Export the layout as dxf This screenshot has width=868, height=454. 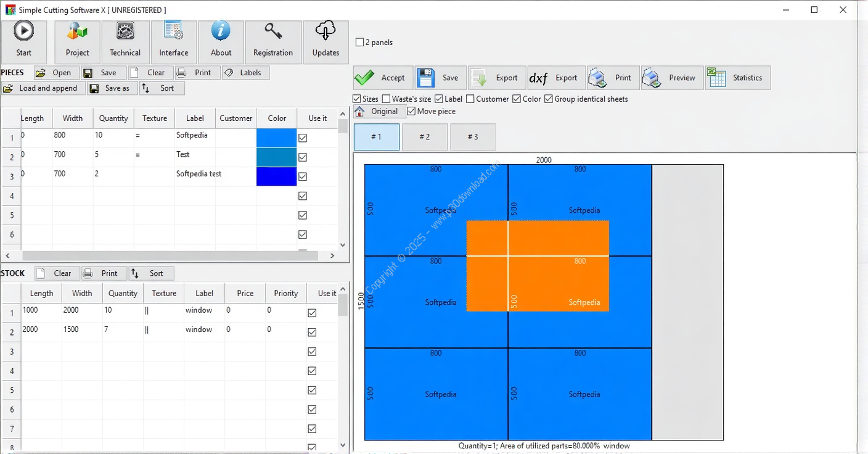click(x=554, y=78)
